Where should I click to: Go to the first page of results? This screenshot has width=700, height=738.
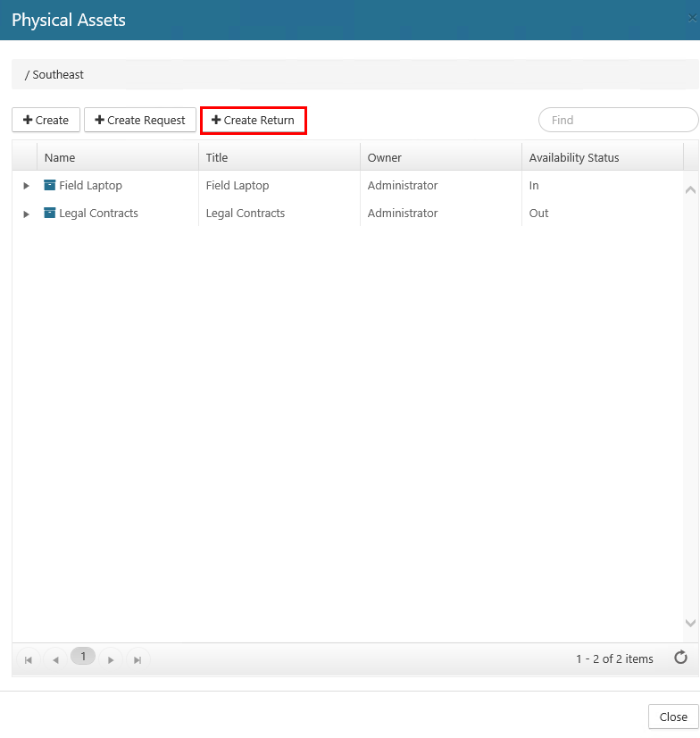(x=29, y=659)
